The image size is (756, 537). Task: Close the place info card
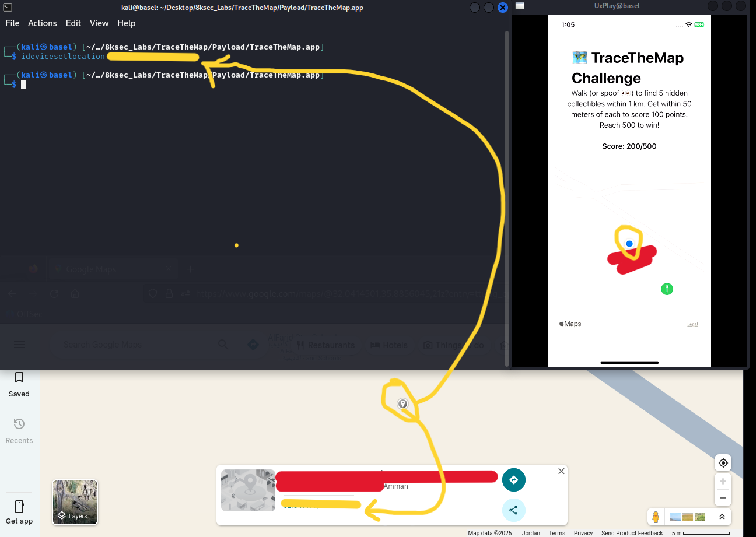click(561, 471)
